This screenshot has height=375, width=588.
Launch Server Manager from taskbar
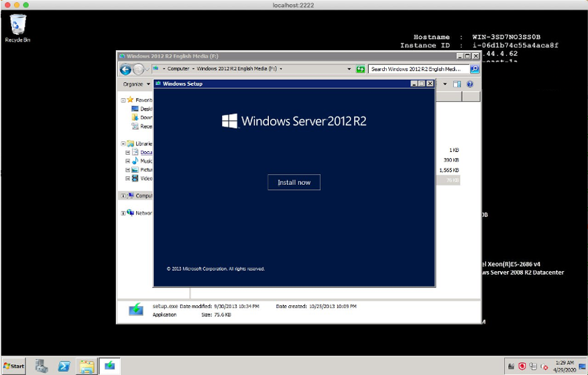pyautogui.click(x=42, y=366)
